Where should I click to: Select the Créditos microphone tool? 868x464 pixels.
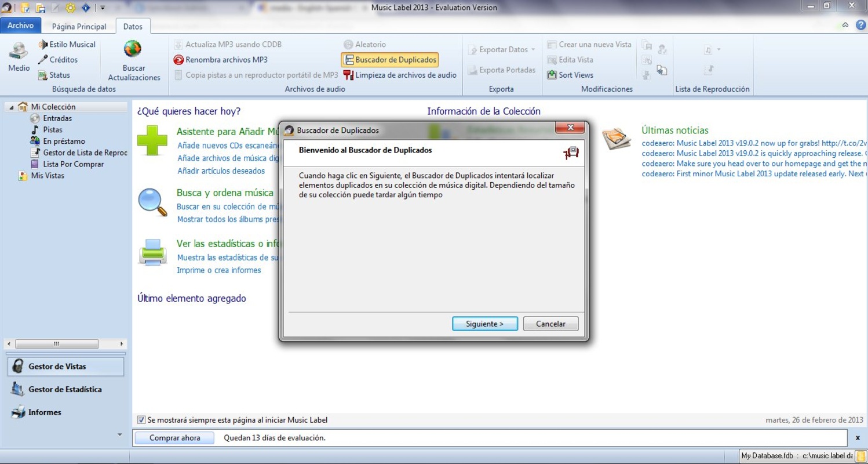pos(57,60)
